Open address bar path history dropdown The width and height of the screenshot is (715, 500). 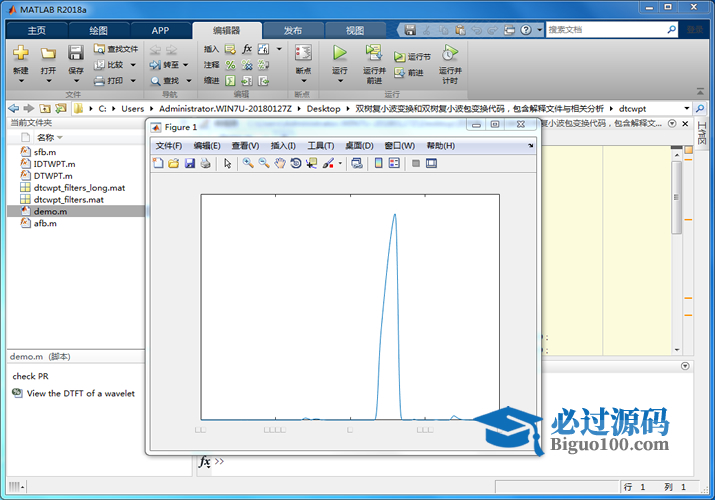(x=686, y=108)
